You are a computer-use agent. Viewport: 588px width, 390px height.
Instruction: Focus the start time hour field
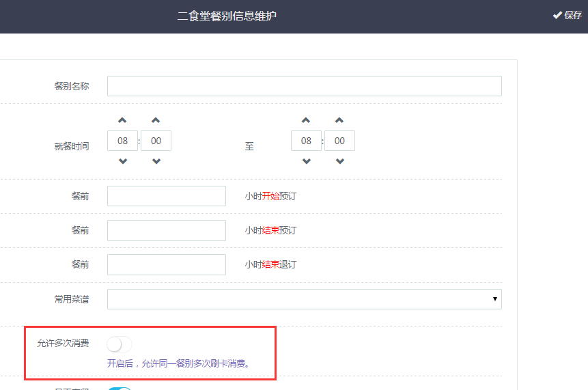point(123,141)
